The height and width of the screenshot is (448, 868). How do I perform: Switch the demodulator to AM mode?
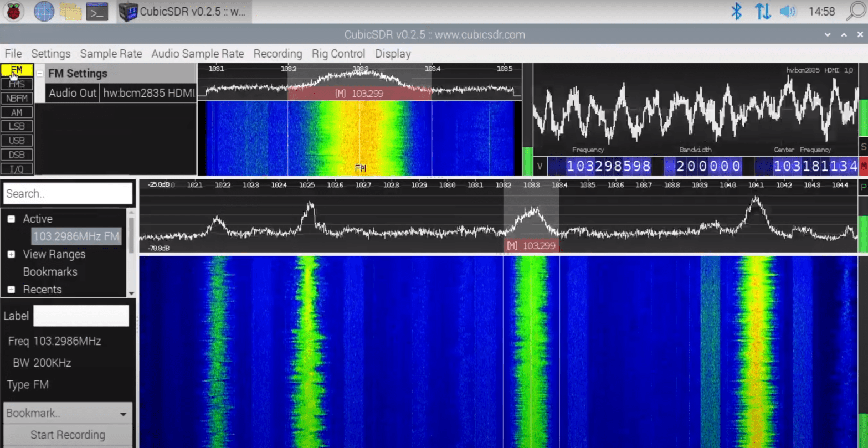coord(17,112)
